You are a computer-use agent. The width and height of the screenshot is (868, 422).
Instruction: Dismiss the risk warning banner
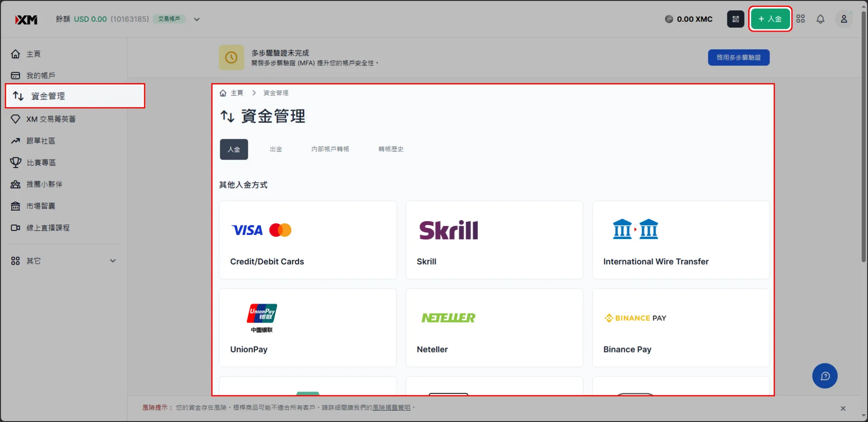coord(843,408)
